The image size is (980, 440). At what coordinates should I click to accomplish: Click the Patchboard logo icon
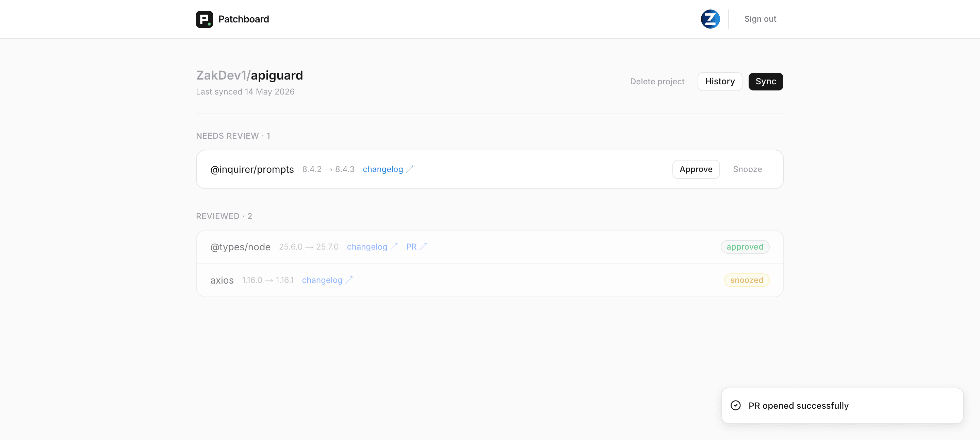click(x=204, y=19)
